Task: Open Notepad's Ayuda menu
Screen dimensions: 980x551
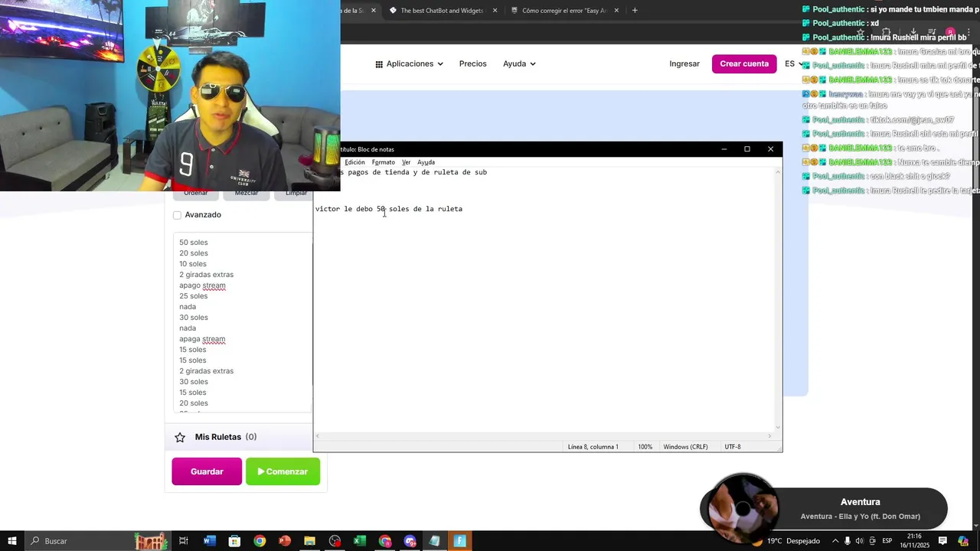Action: [426, 162]
